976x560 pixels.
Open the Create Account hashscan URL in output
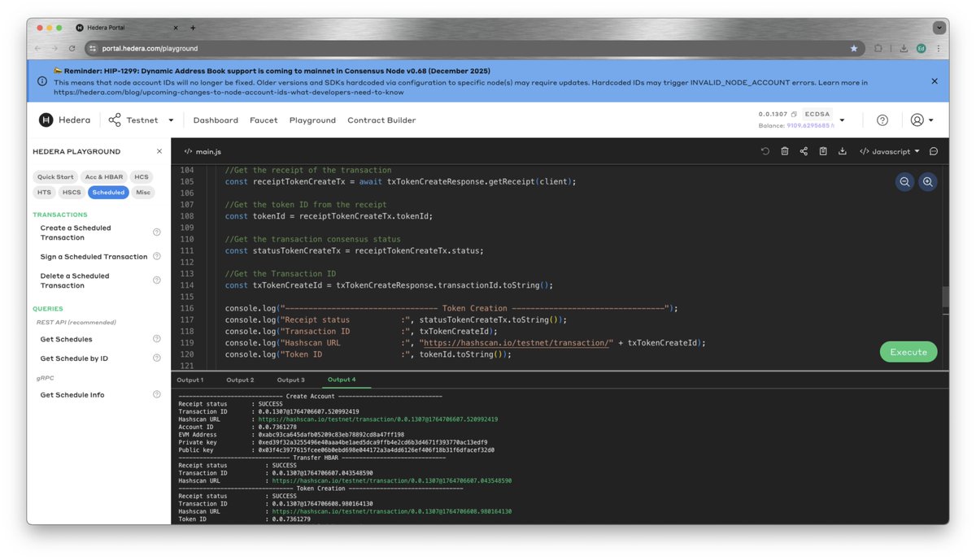point(378,419)
